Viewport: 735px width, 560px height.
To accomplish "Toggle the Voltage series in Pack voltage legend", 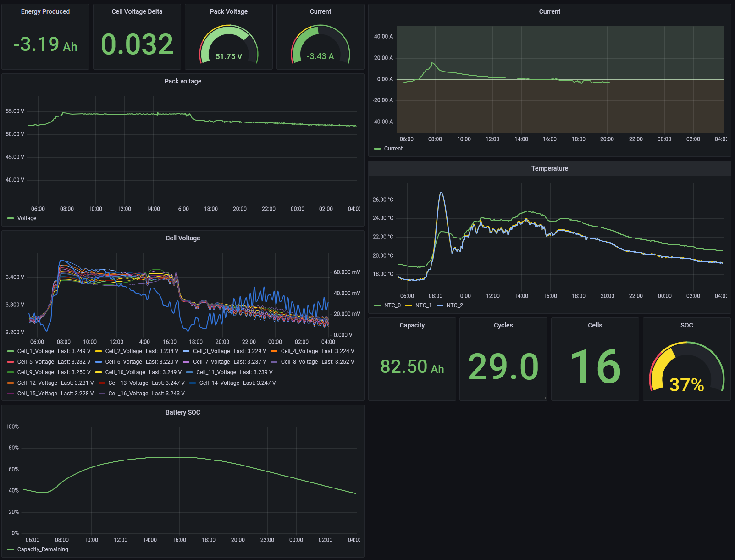I will [x=27, y=218].
